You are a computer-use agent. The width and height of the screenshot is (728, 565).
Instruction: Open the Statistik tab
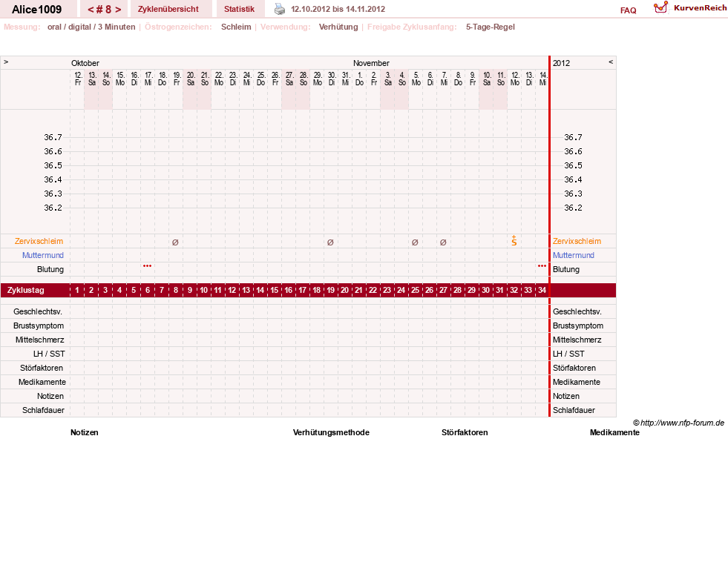pyautogui.click(x=239, y=10)
